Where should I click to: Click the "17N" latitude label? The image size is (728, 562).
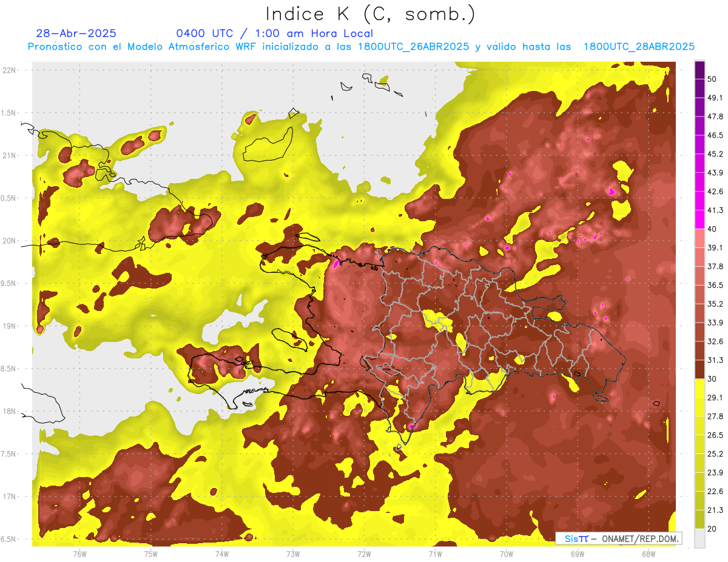[x=10, y=497]
